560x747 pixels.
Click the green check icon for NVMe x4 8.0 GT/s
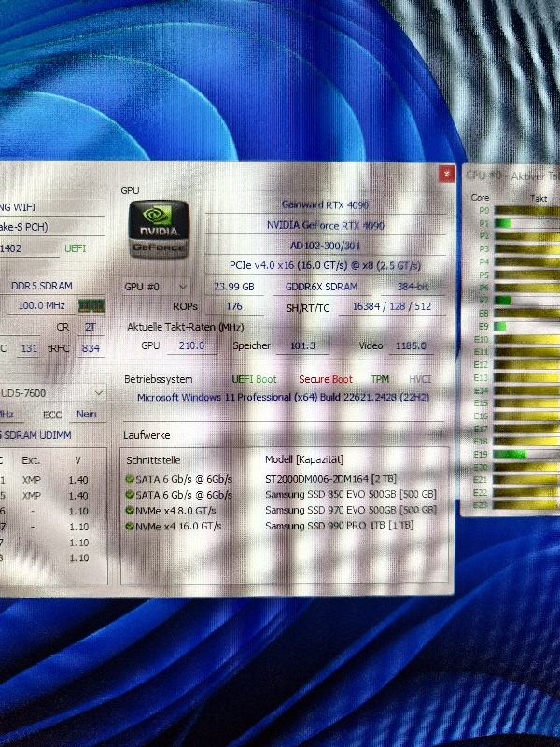coord(129,510)
